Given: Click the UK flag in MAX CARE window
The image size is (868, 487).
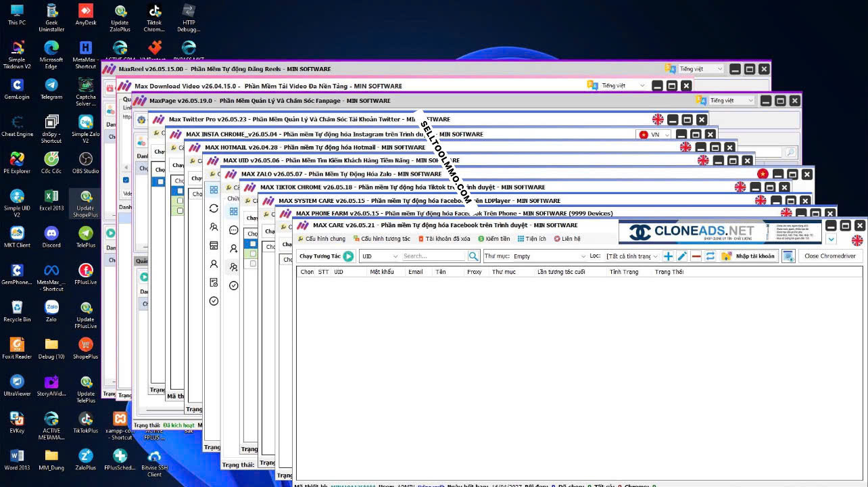Looking at the screenshot, I should coord(857,240).
